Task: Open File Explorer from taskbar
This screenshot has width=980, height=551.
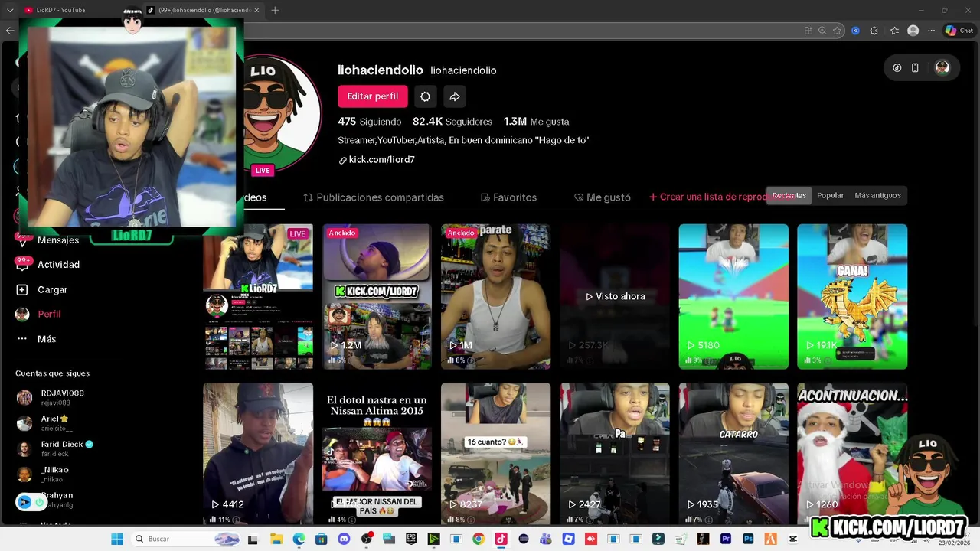Action: click(276, 539)
